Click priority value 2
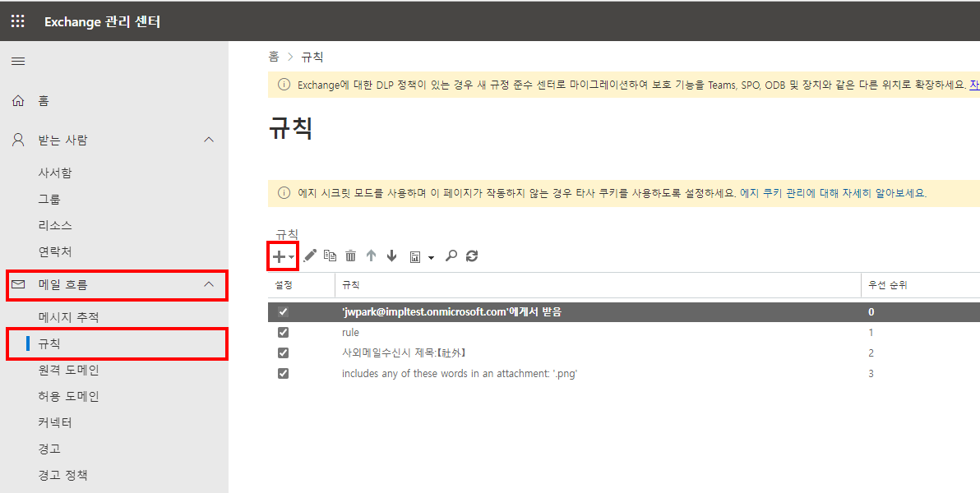The height and width of the screenshot is (493, 980). pyautogui.click(x=871, y=353)
